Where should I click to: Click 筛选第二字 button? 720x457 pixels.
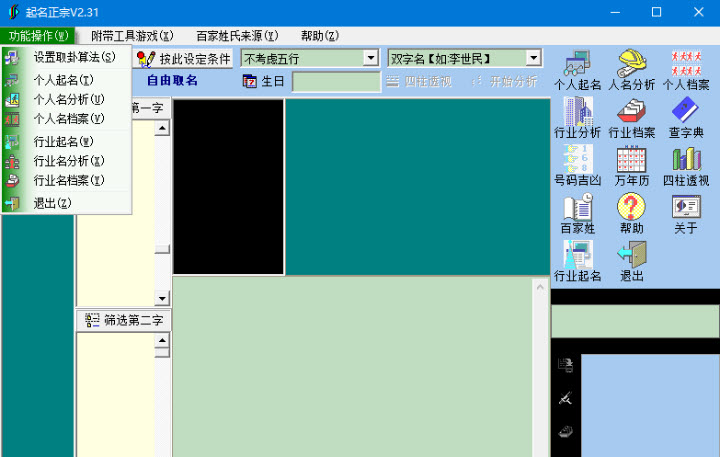point(124,320)
